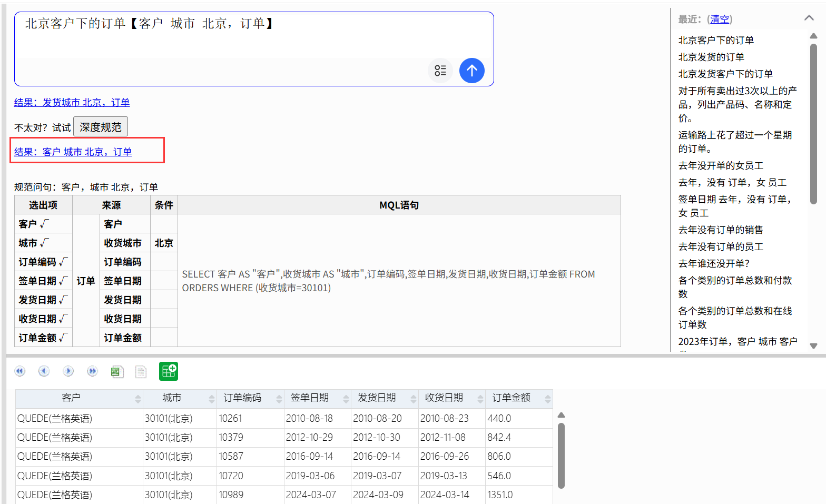
Task: Click the history list scroll-down arrow
Action: point(813,345)
